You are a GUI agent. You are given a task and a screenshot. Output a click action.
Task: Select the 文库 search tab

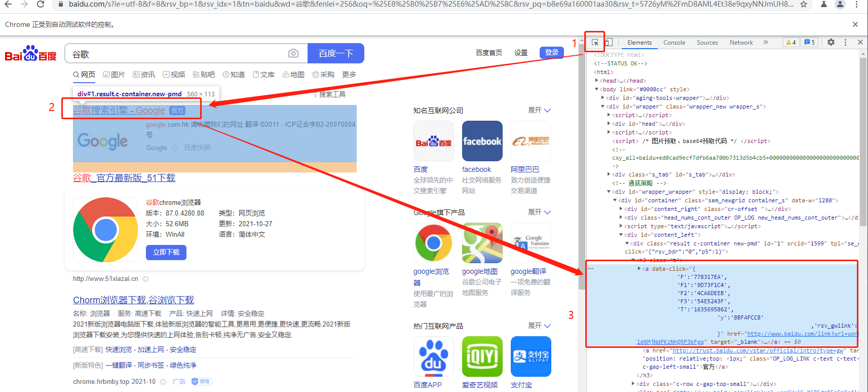pyautogui.click(x=263, y=75)
